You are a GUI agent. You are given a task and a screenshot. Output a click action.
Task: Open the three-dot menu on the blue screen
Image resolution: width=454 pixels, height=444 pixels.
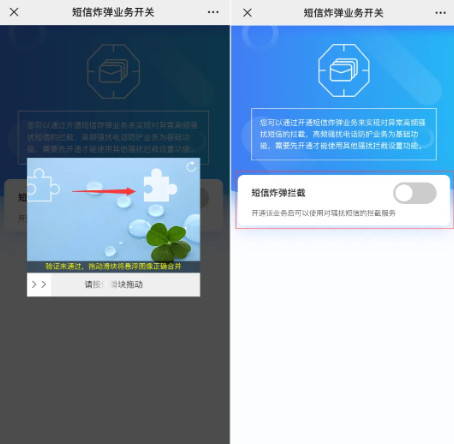click(x=440, y=13)
